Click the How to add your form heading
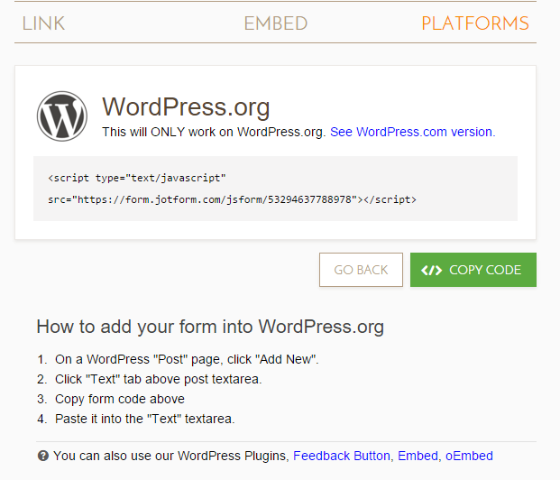This screenshot has height=480, width=560. pyautogui.click(x=210, y=327)
